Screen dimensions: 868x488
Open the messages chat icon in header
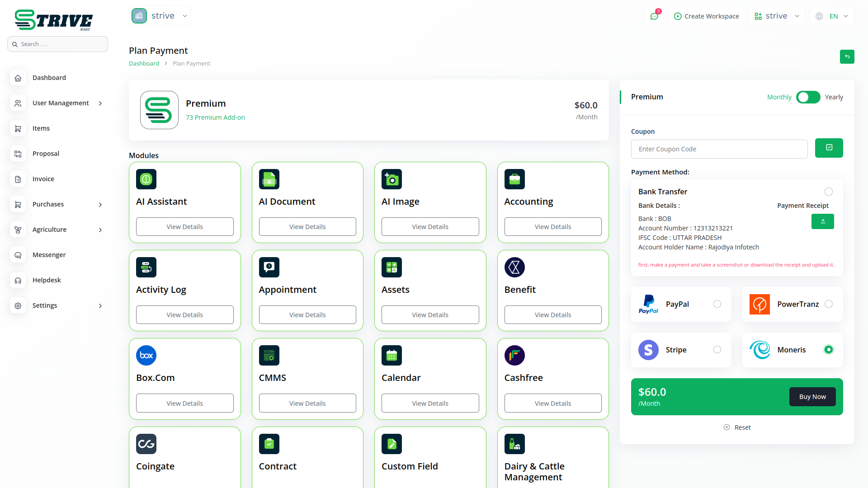point(654,16)
